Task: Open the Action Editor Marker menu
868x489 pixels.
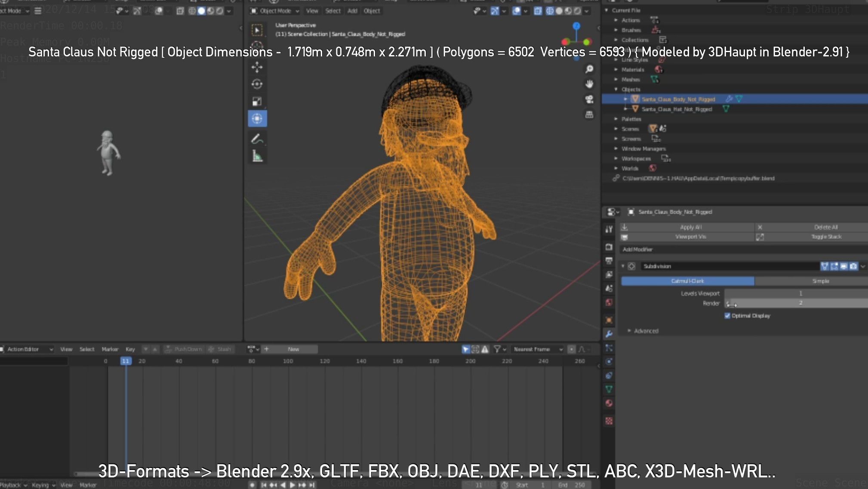Action: (x=110, y=349)
